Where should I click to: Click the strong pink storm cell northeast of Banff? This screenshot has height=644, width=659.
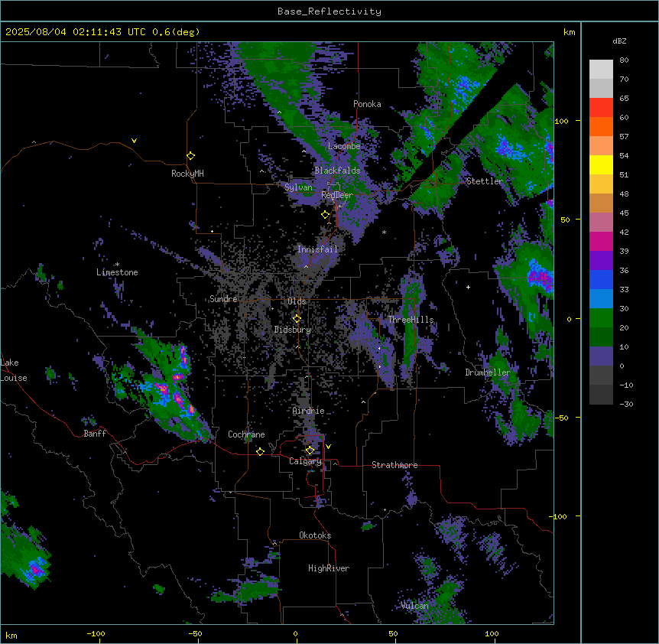pos(162,389)
